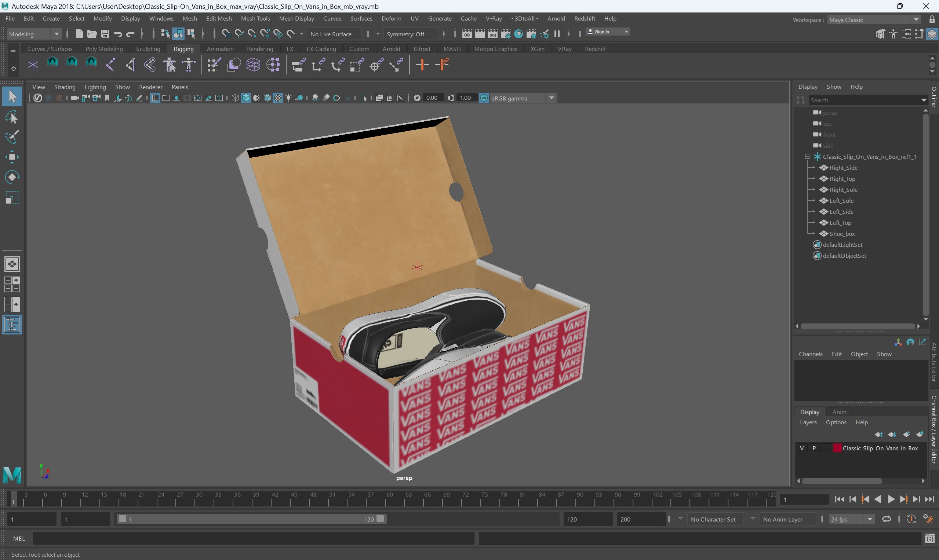Toggle loop playback button near fps
Image resolution: width=939 pixels, height=560 pixels.
(x=886, y=519)
